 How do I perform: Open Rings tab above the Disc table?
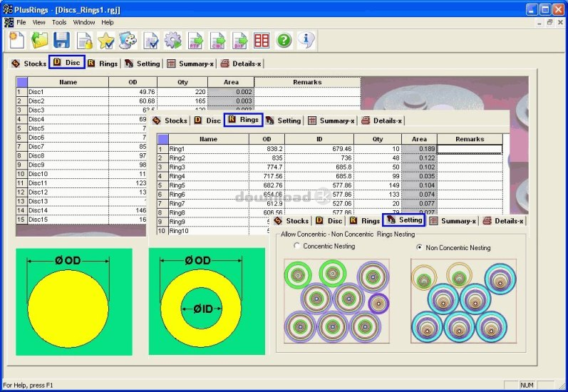[x=103, y=63]
